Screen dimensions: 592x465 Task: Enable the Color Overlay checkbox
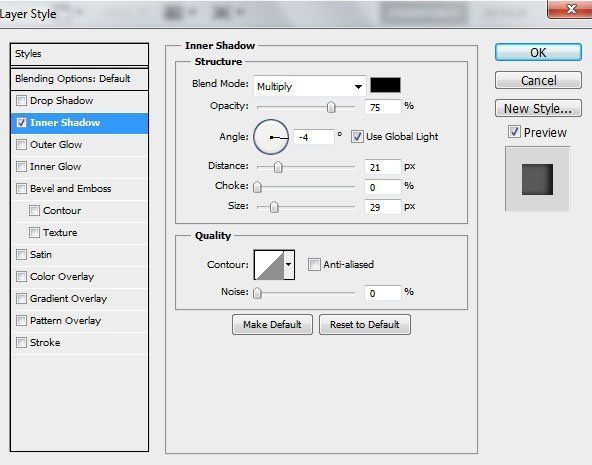pyautogui.click(x=22, y=277)
